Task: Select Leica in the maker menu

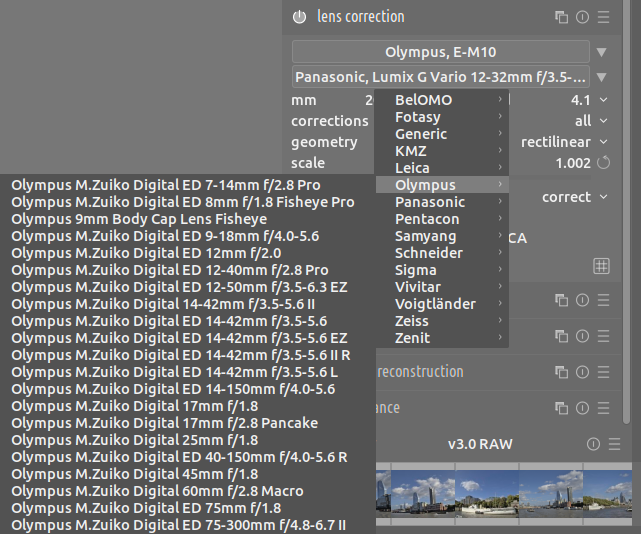Action: click(x=442, y=168)
